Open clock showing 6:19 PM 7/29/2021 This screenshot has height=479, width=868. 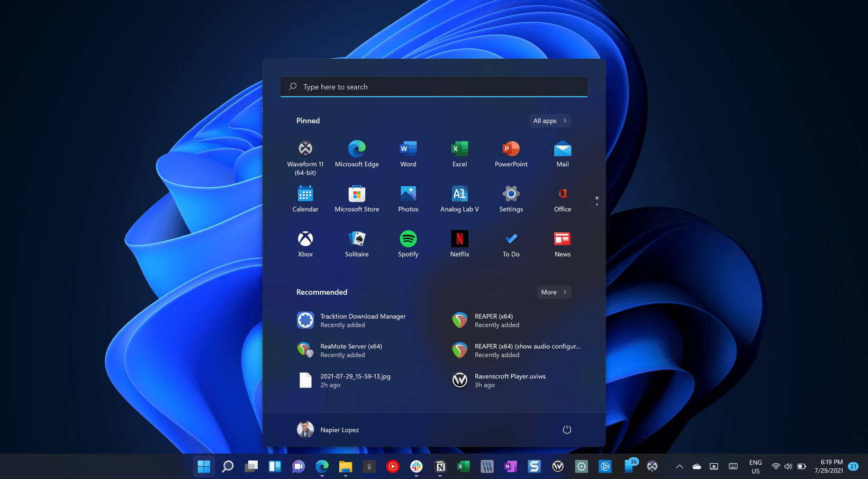(829, 466)
